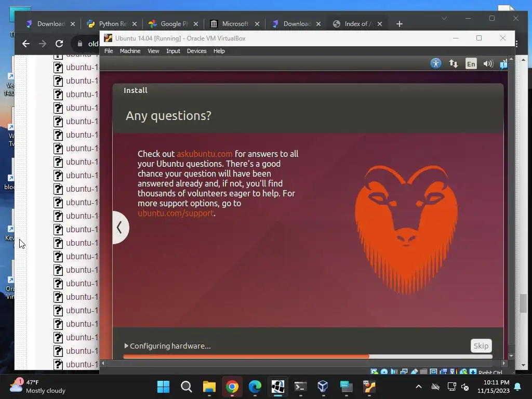The image size is (532, 399).
Task: Open Windows Start menu
Action: click(x=163, y=387)
